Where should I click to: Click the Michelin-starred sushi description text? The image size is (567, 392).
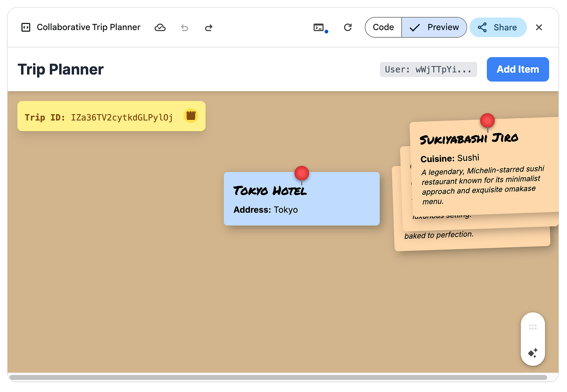(x=483, y=185)
